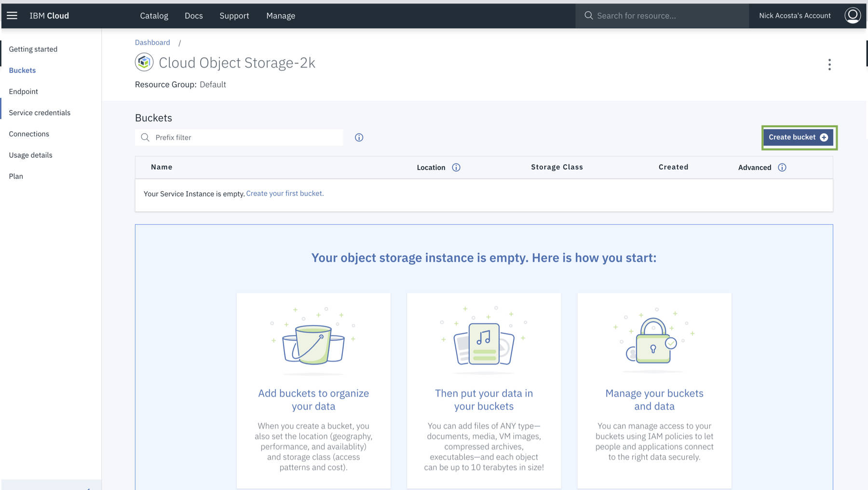Click the info icon beside Prefix filter
This screenshot has height=490, width=868.
pyautogui.click(x=359, y=137)
